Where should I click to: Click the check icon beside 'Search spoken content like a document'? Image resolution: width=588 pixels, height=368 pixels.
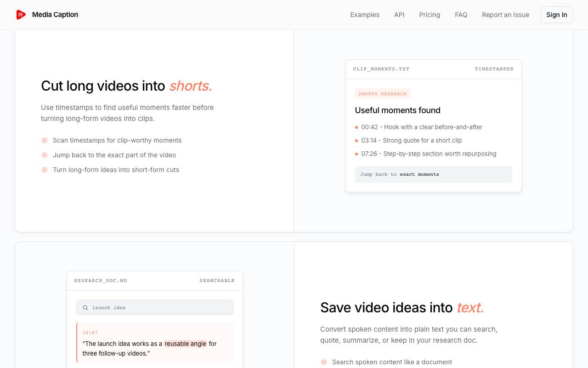(324, 362)
